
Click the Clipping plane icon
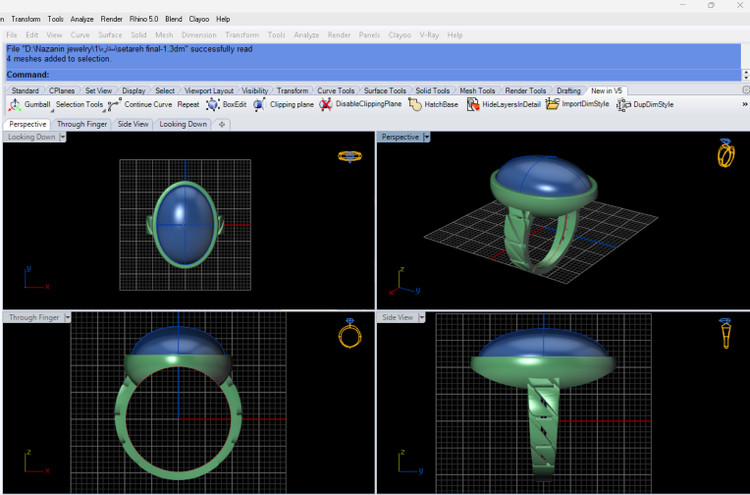coord(260,105)
